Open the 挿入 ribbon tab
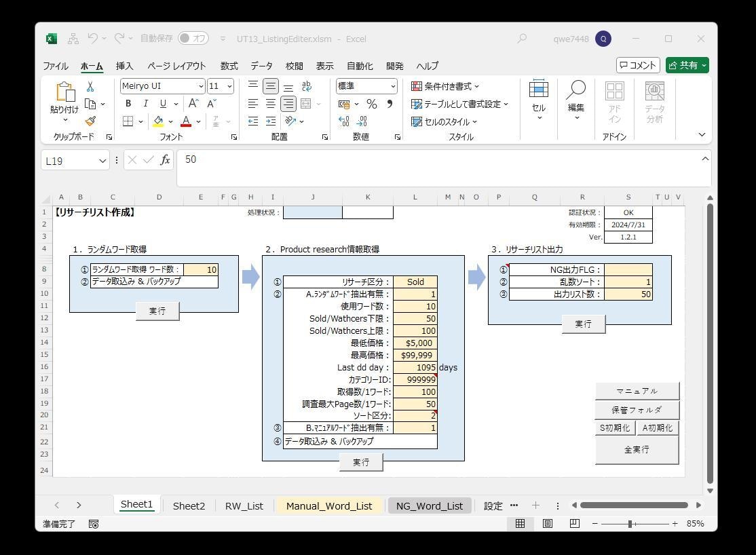Viewport: 756px width, 555px height. 124,66
